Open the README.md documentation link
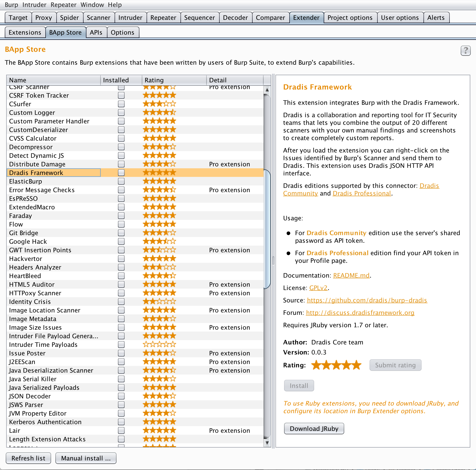This screenshot has width=476, height=470. 351,275
